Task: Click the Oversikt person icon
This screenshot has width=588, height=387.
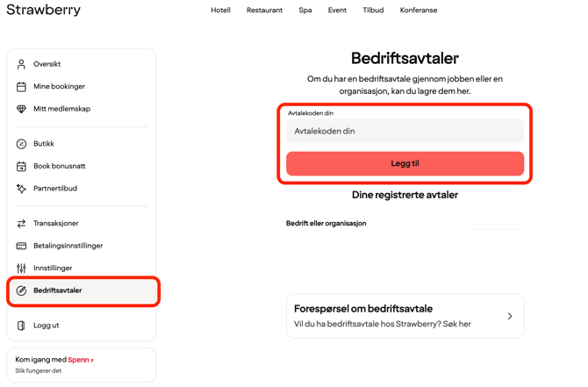Action: (x=21, y=64)
